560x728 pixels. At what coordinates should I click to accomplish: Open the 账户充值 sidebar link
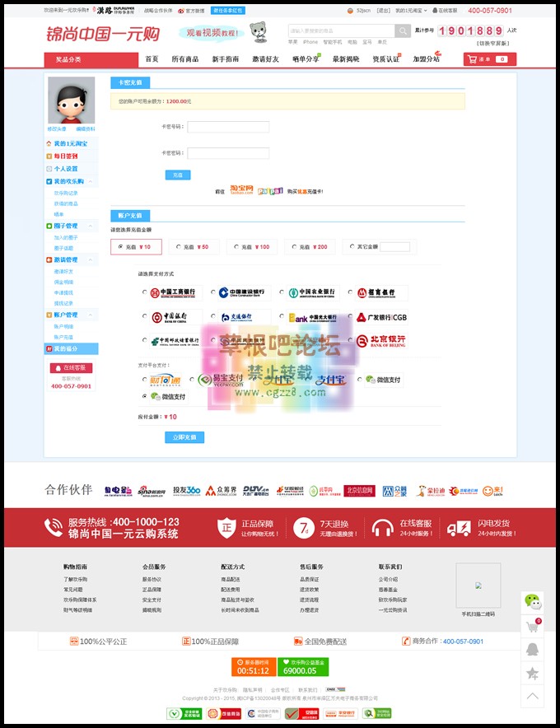63,337
